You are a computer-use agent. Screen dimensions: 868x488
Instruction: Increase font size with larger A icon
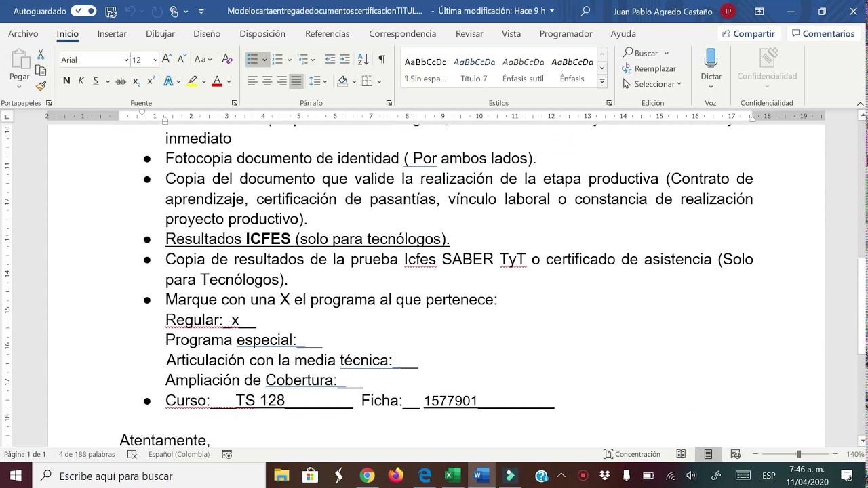point(167,59)
